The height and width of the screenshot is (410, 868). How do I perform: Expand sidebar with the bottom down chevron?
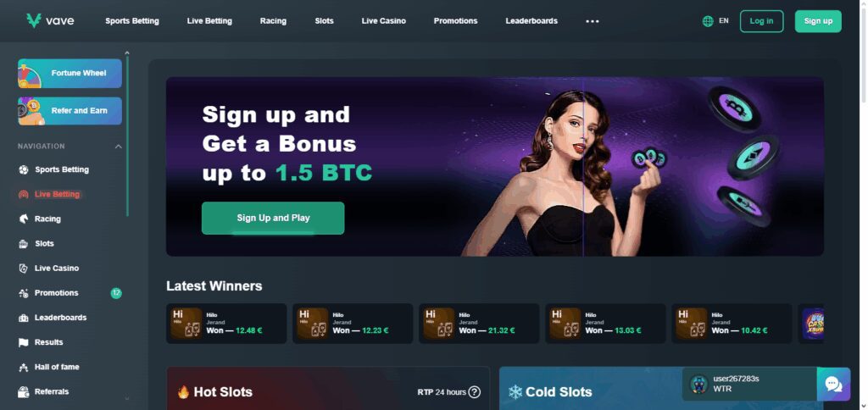[x=127, y=398]
